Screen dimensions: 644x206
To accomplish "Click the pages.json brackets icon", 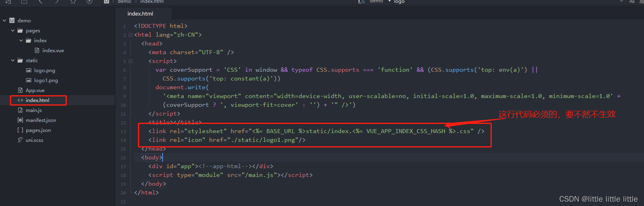I will [x=20, y=130].
